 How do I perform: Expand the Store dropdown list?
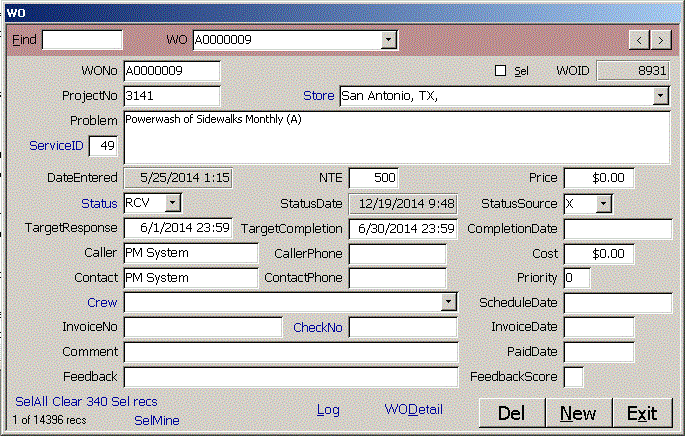[660, 97]
